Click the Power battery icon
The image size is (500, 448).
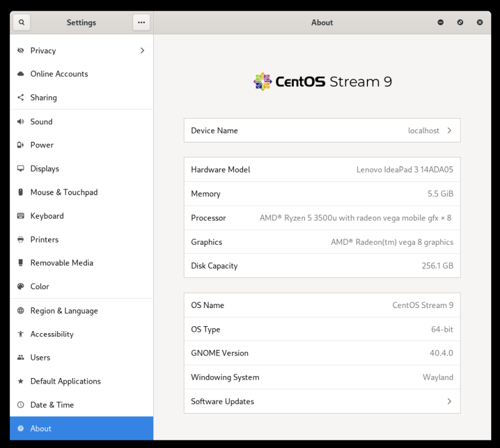(21, 145)
